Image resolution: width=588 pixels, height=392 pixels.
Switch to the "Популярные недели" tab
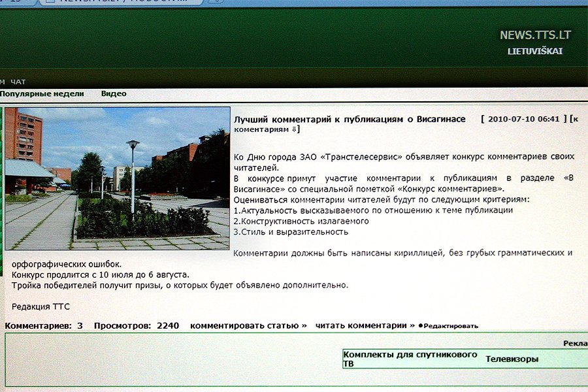[x=42, y=93]
